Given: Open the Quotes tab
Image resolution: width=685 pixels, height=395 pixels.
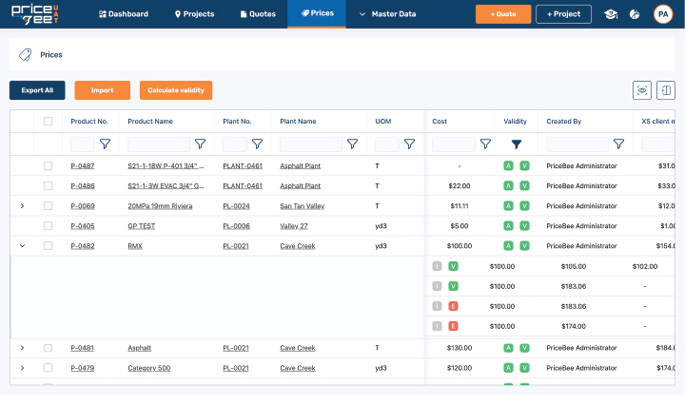Looking at the screenshot, I should [x=258, y=14].
